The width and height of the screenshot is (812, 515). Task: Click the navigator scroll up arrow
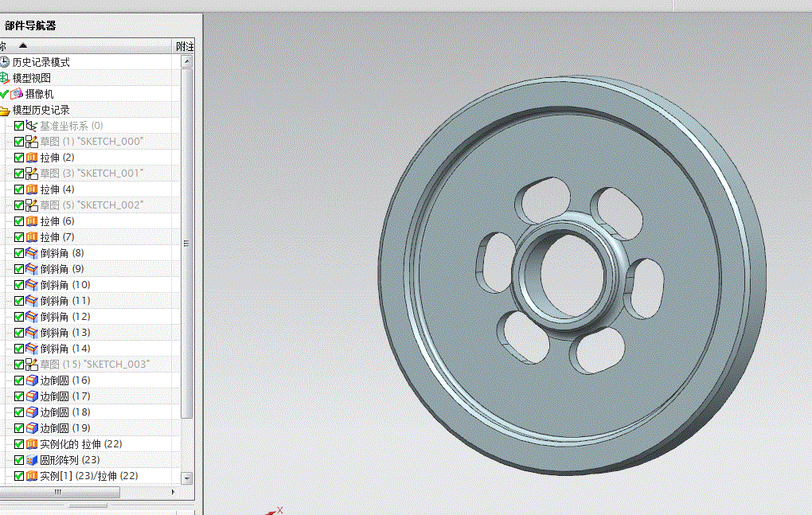point(187,61)
